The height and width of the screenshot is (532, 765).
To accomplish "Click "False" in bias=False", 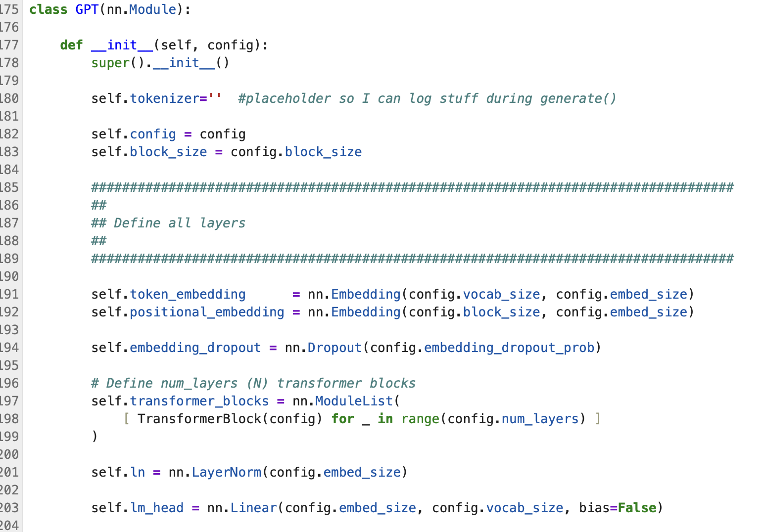I will pos(637,508).
